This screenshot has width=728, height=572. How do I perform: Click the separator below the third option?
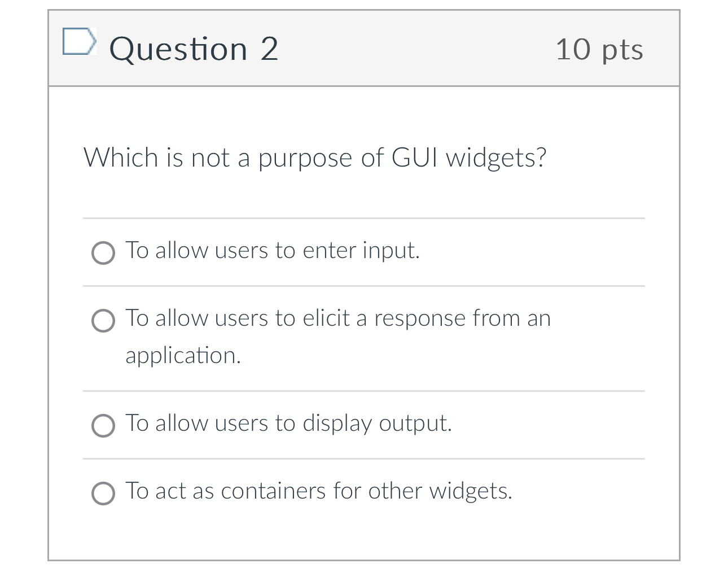point(363,459)
